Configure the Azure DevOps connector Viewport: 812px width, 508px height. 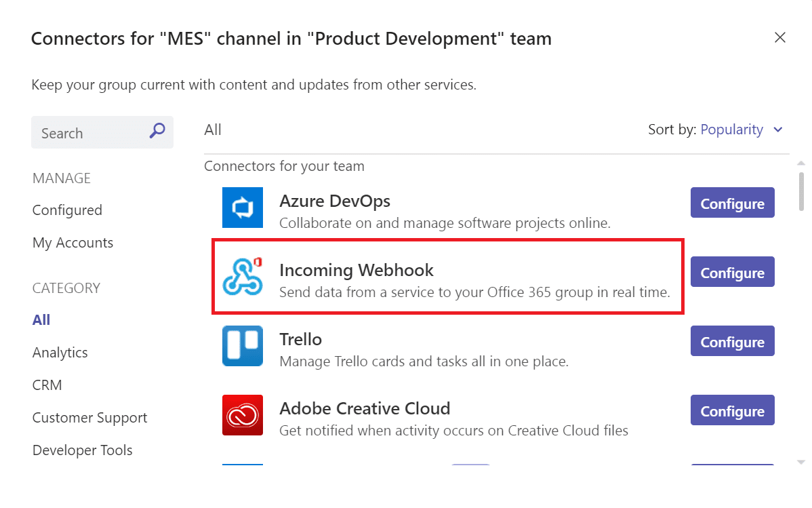pos(732,203)
